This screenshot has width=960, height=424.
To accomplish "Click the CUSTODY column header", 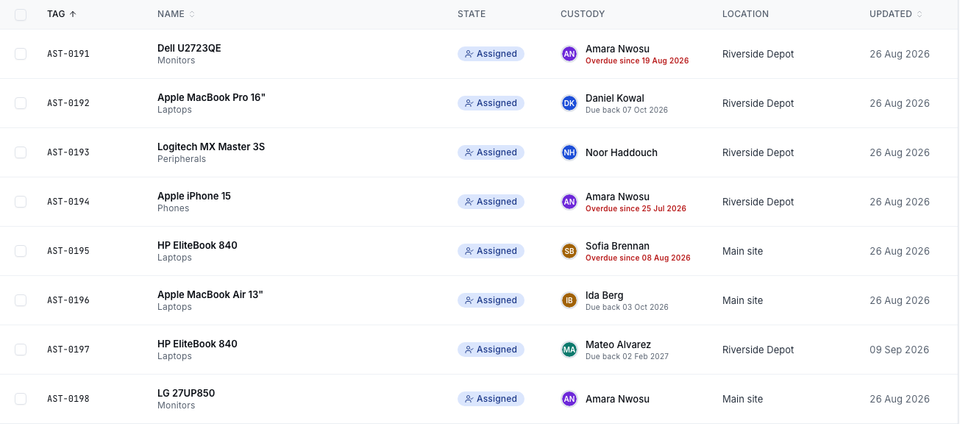I will coord(582,14).
